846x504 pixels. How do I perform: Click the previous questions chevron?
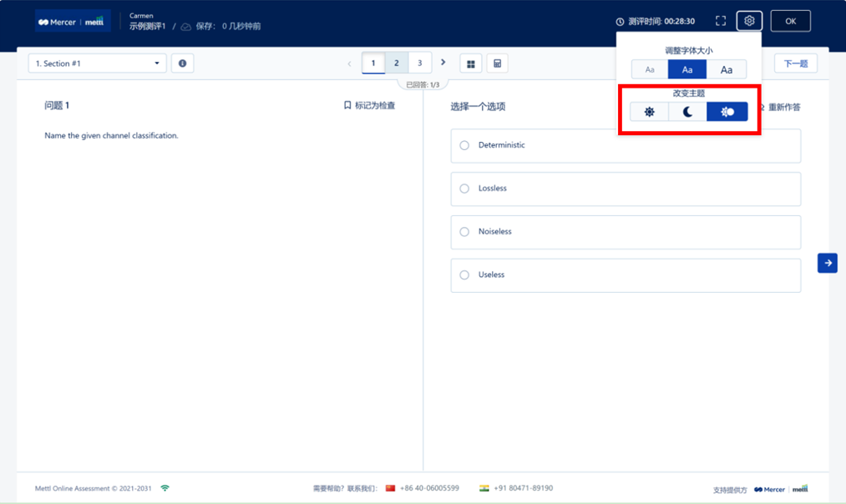(x=349, y=63)
